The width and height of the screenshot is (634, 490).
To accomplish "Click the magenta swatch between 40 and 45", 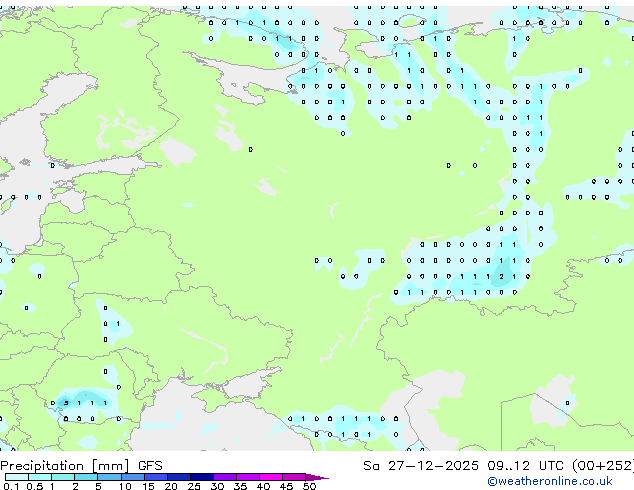I will pos(271,477).
